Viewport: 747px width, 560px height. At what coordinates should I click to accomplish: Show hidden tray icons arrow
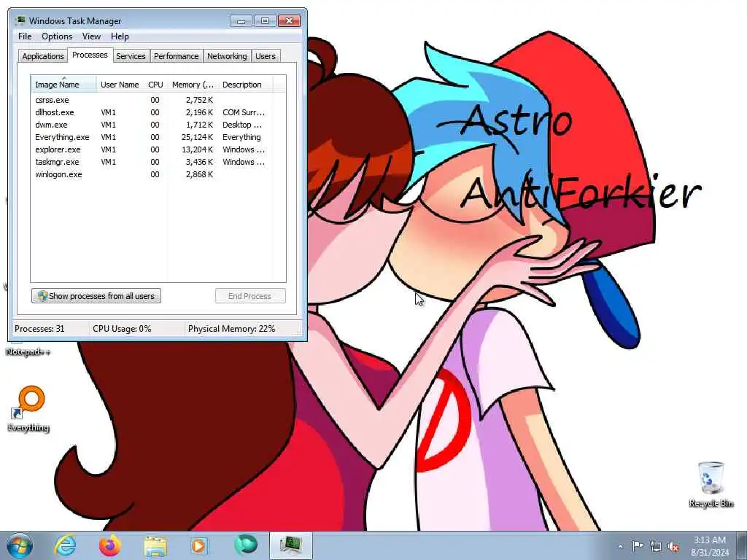(620, 546)
